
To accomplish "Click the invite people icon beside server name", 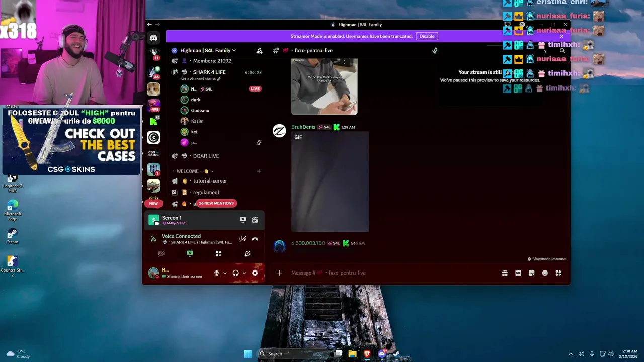I will [x=259, y=50].
